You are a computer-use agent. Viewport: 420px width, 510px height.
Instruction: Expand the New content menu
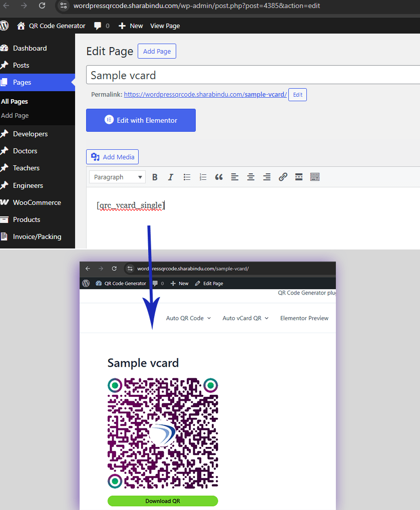tap(131, 26)
